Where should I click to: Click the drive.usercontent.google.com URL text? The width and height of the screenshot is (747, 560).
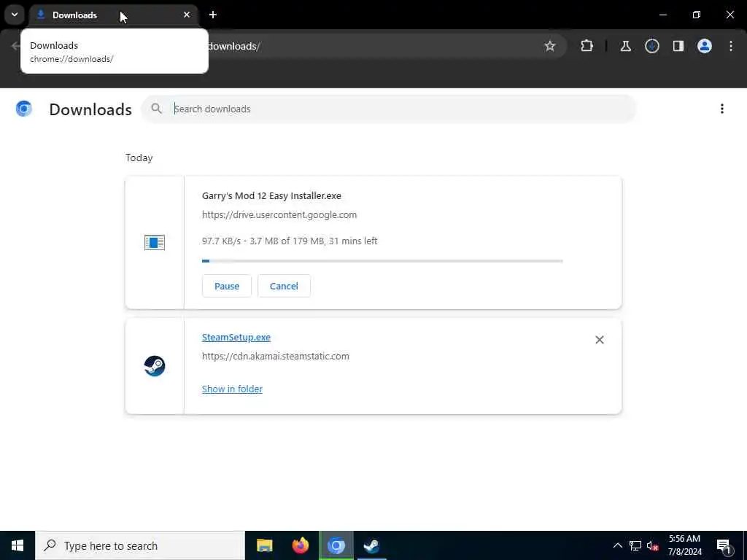pyautogui.click(x=279, y=215)
